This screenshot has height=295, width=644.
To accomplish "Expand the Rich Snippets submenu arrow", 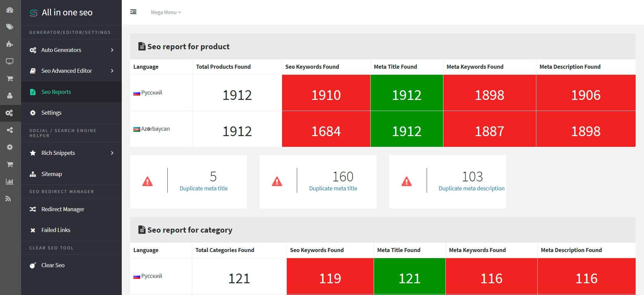I will click(x=112, y=153).
